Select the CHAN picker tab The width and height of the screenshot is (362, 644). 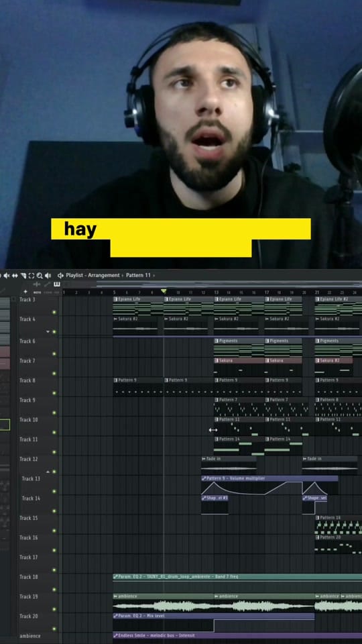(x=48, y=292)
